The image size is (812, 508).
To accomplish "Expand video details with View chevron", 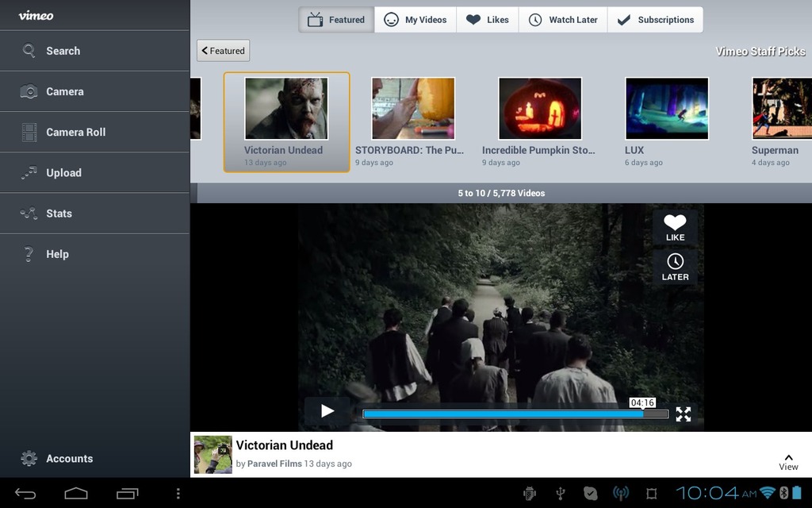I will (x=788, y=462).
